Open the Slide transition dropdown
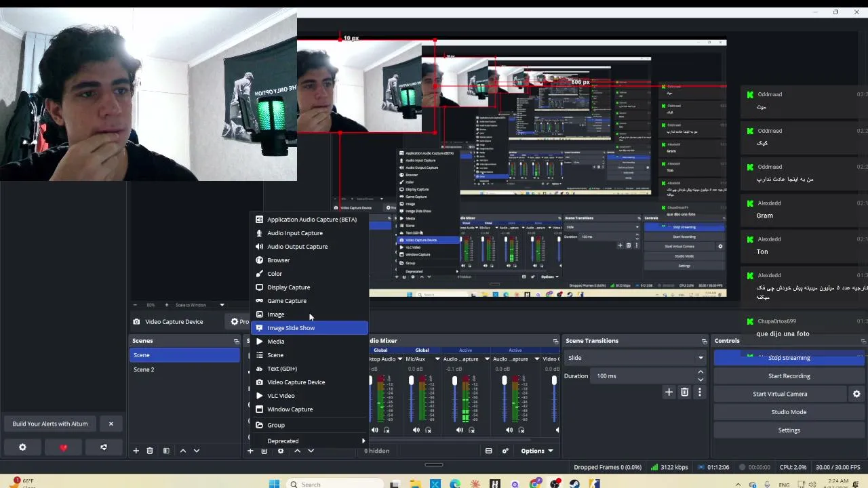 coord(635,358)
